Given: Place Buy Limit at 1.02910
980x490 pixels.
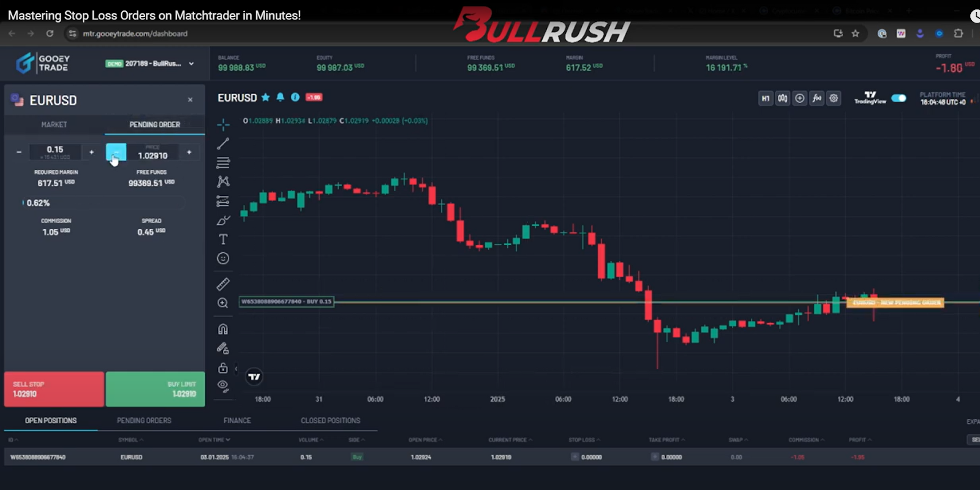Looking at the screenshot, I should 156,389.
